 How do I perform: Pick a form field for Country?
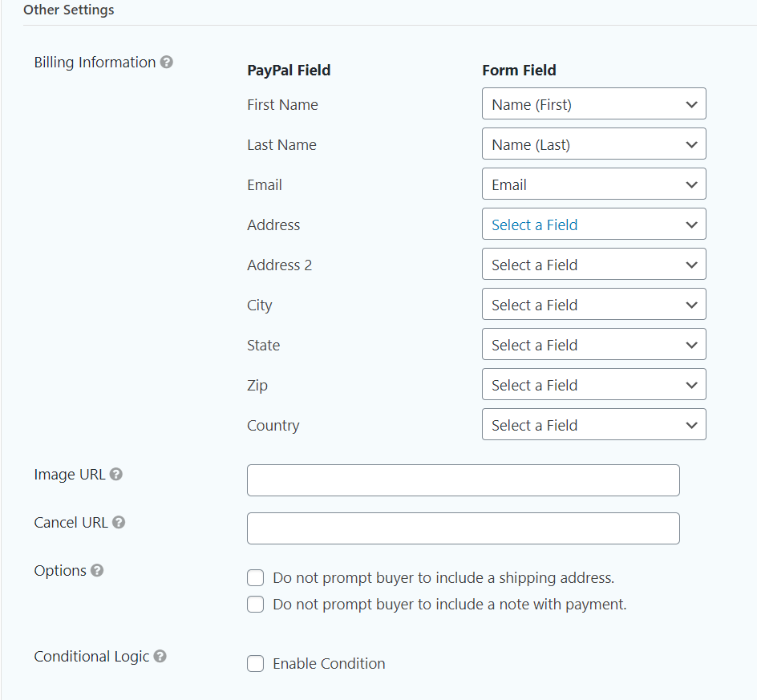[593, 425]
